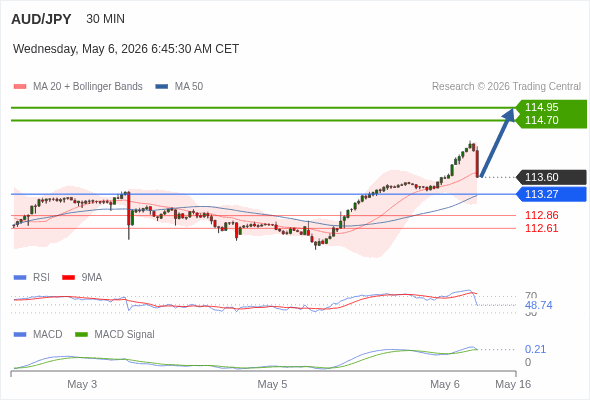Click the blue 113.27 pivot price tag
Viewport: 590px width, 400px height.
click(x=552, y=194)
